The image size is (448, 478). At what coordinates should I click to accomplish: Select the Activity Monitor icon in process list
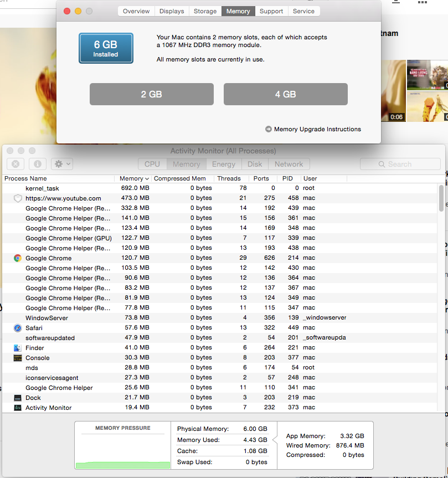coord(18,408)
